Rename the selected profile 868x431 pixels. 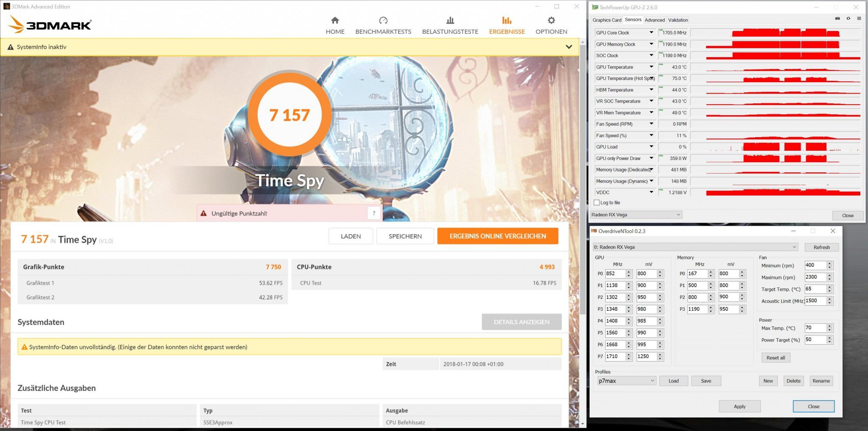(821, 381)
